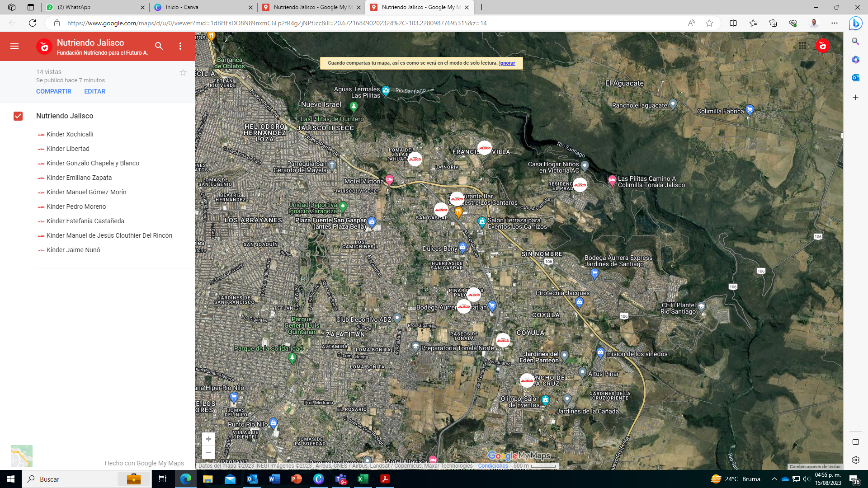Click the COMPARTIR link

pos(54,91)
